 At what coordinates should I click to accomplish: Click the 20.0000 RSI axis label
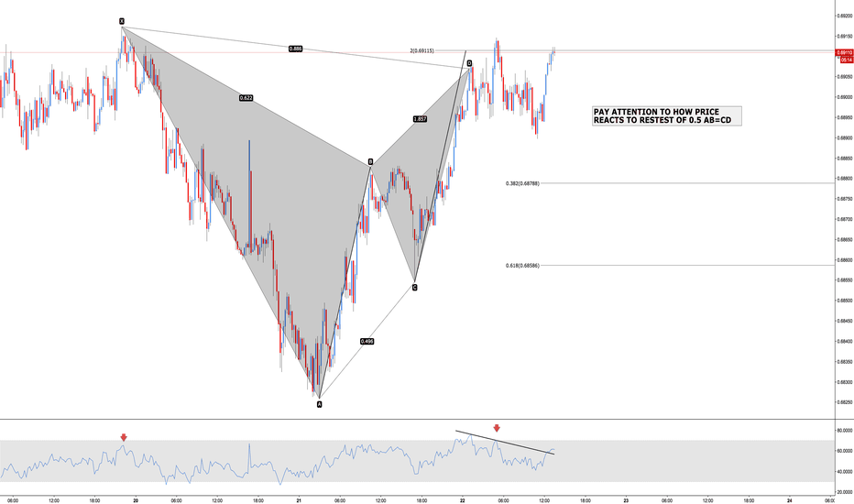click(845, 492)
